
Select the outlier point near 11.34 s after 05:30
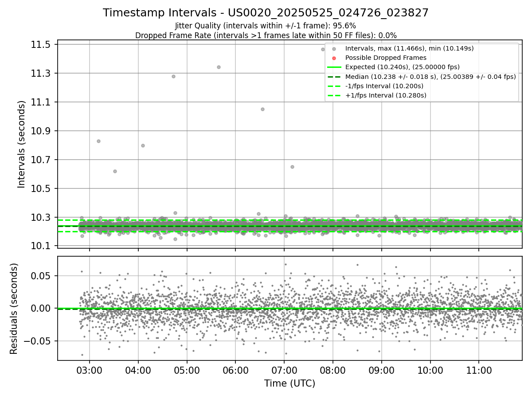tap(219, 67)
